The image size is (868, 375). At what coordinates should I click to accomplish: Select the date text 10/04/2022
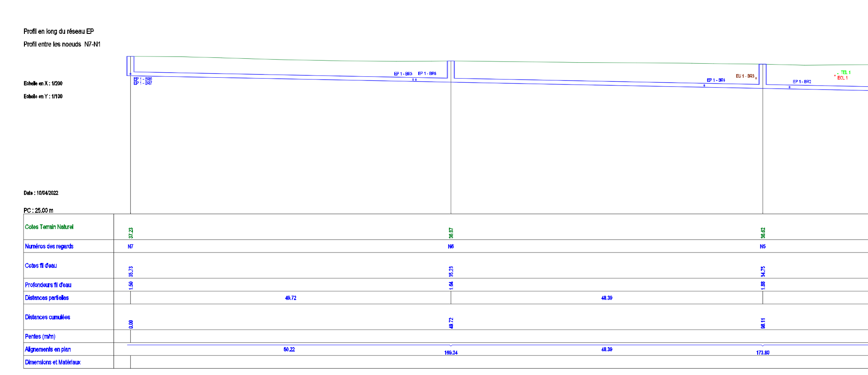pos(47,193)
